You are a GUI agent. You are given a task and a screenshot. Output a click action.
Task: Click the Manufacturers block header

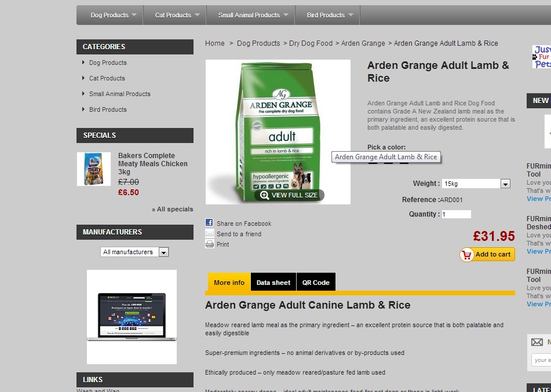point(135,232)
